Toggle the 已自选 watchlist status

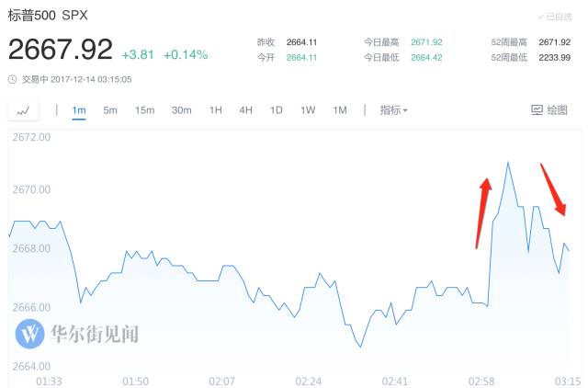click(x=555, y=17)
